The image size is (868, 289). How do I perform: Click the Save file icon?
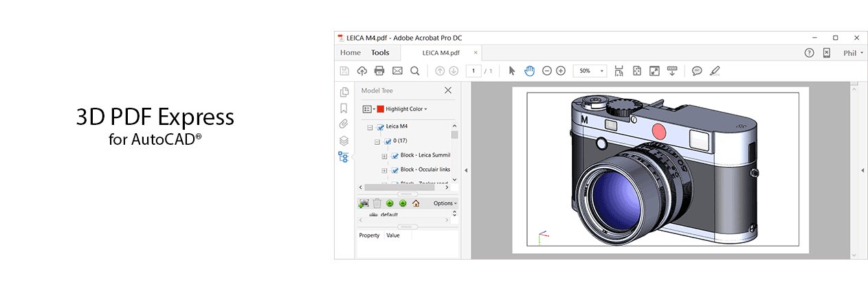(345, 71)
